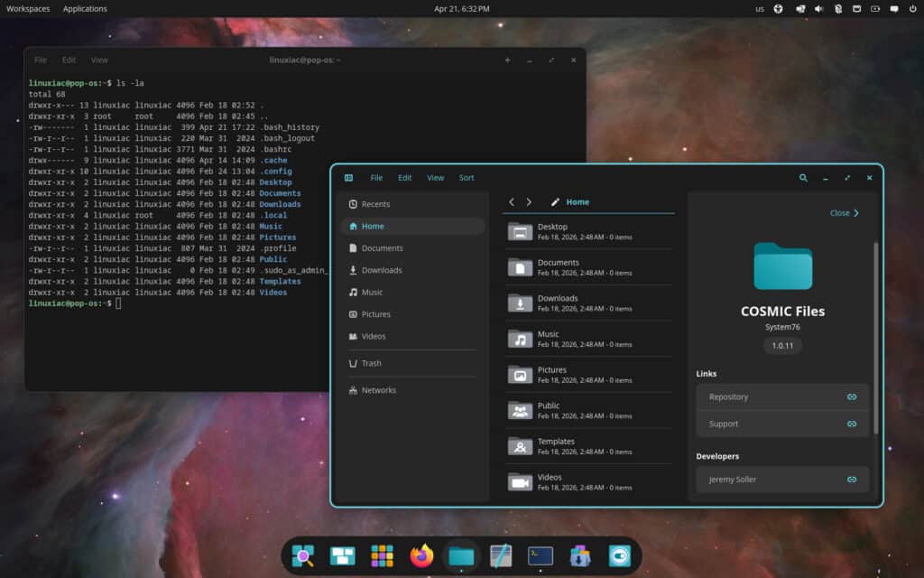Click the new tab plus icon in terminal

[x=507, y=60]
